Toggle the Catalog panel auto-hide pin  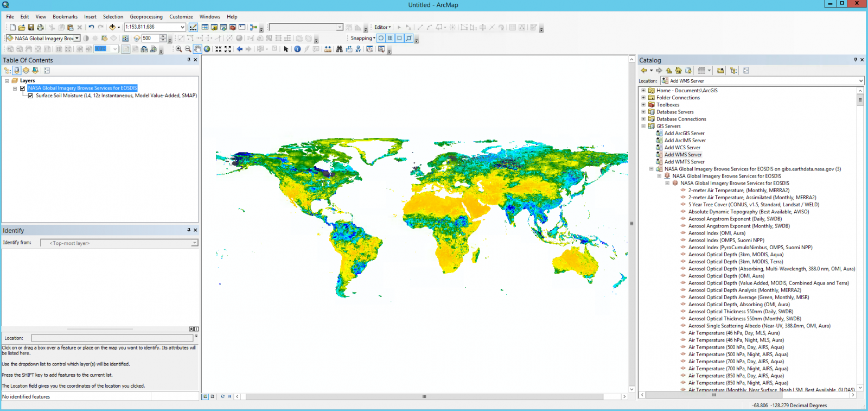856,60
